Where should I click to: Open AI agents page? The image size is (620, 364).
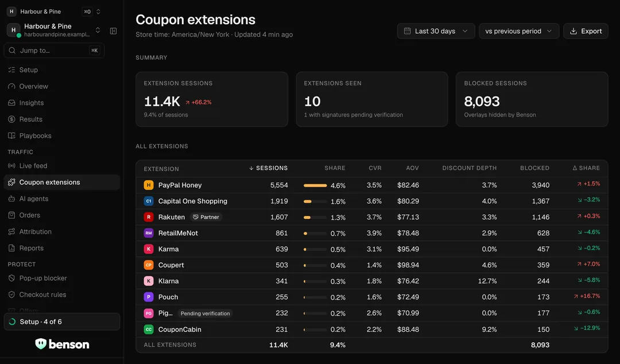(61, 199)
